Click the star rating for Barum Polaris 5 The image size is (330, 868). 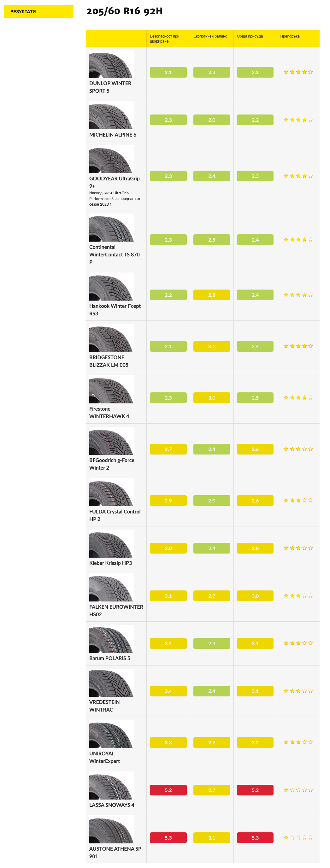(298, 643)
